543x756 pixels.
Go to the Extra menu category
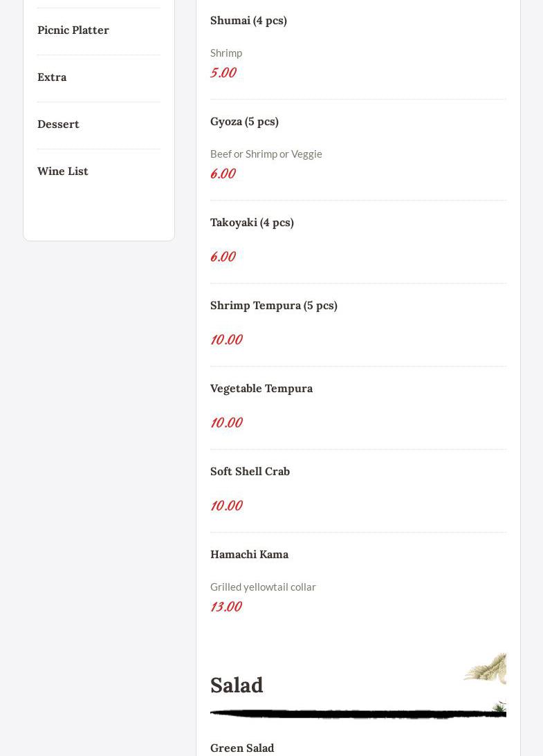pos(52,77)
